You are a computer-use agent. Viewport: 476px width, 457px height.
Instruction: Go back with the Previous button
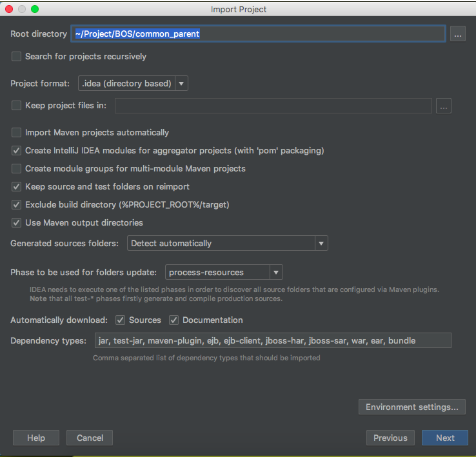tap(390, 438)
